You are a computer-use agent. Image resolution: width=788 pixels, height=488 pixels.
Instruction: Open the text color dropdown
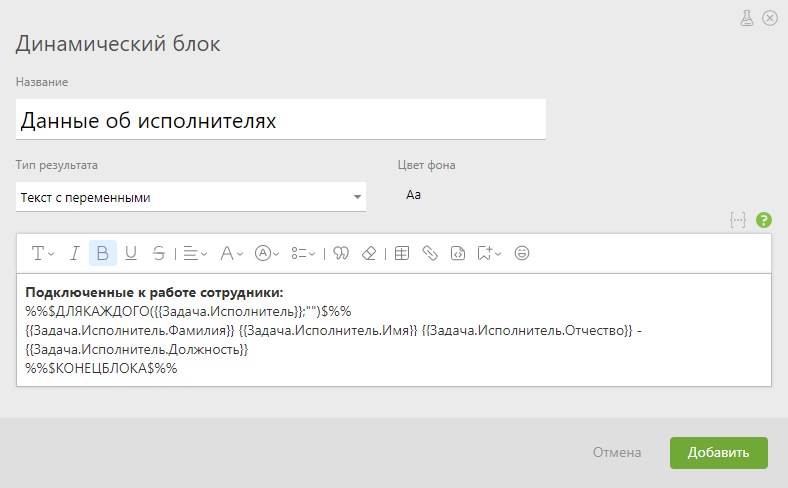267,253
